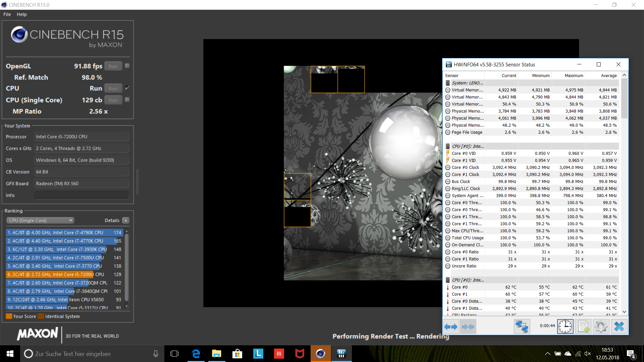The image size is (644, 362).
Task: Uncheck the CPU test checkbox
Action: click(x=127, y=88)
